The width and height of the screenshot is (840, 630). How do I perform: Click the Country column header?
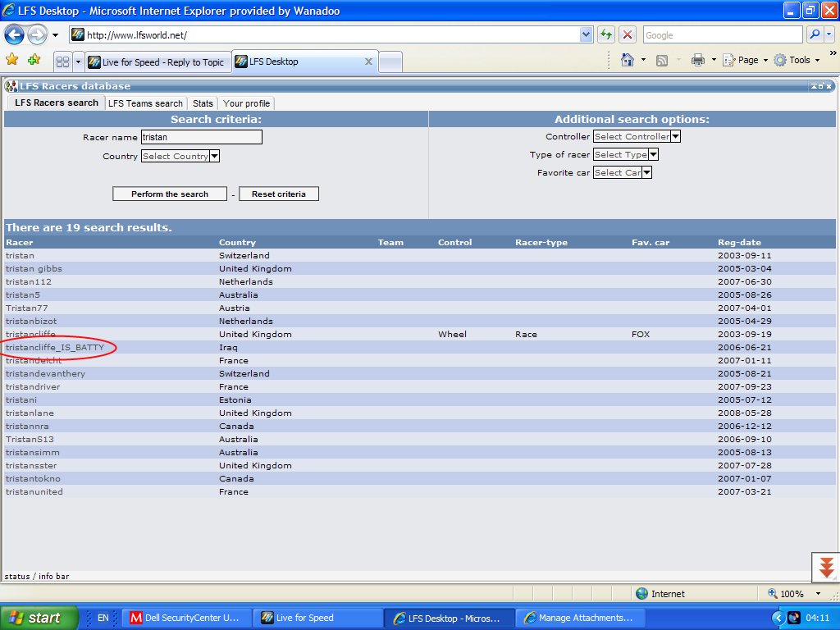tap(237, 243)
